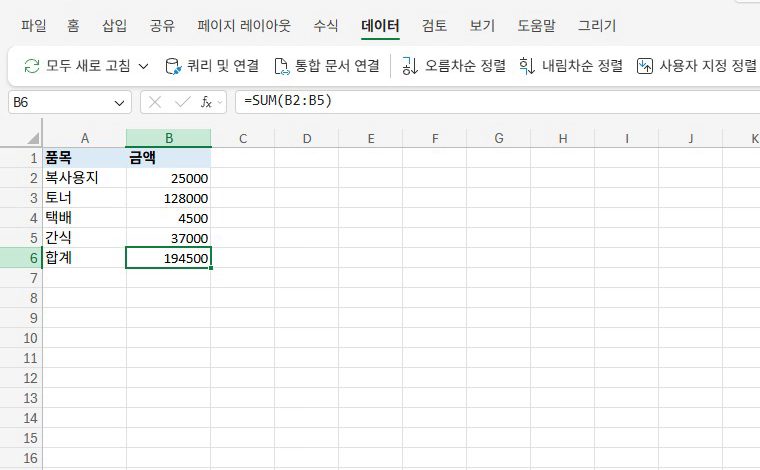Screen dimensions: 760x470
Task: Click the insert function fx icon
Action: (x=206, y=102)
